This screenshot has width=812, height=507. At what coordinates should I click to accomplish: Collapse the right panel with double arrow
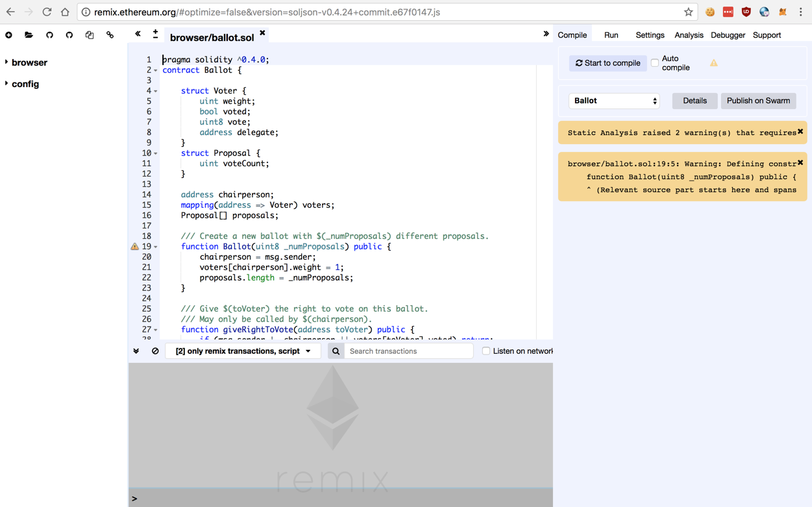[x=546, y=34]
